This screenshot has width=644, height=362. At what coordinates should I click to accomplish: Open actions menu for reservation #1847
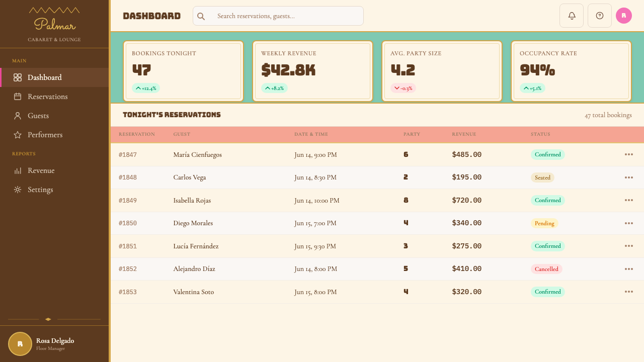628,154
